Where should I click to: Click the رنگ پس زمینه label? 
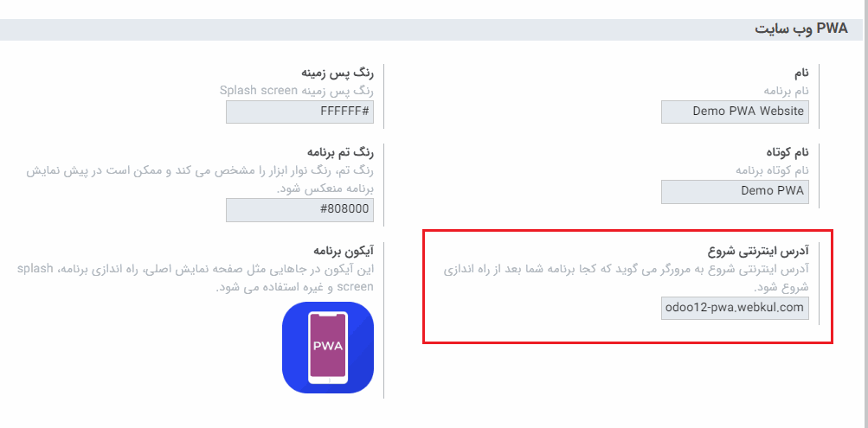tap(338, 73)
